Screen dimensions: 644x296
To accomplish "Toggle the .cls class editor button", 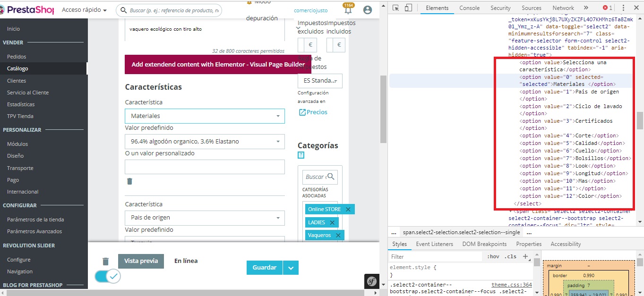I will pyautogui.click(x=511, y=257).
